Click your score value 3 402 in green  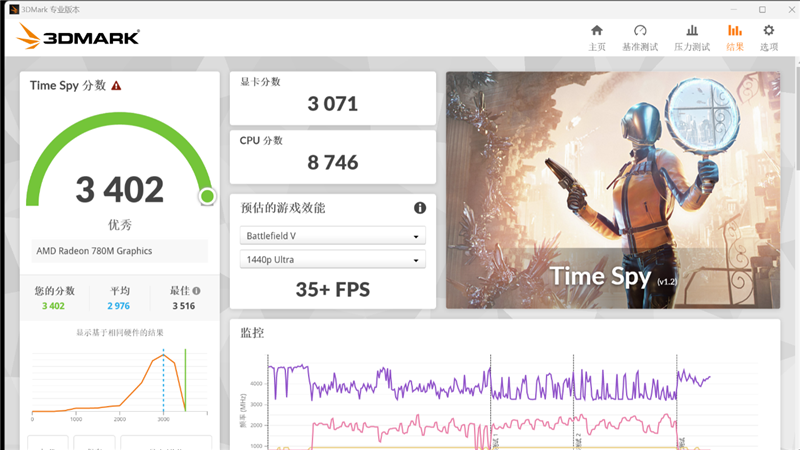click(53, 306)
